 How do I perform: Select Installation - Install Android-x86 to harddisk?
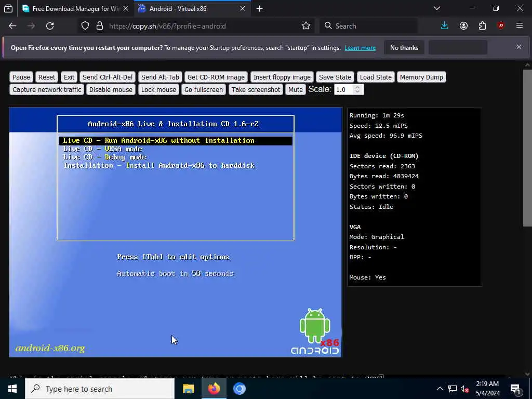tap(159, 166)
